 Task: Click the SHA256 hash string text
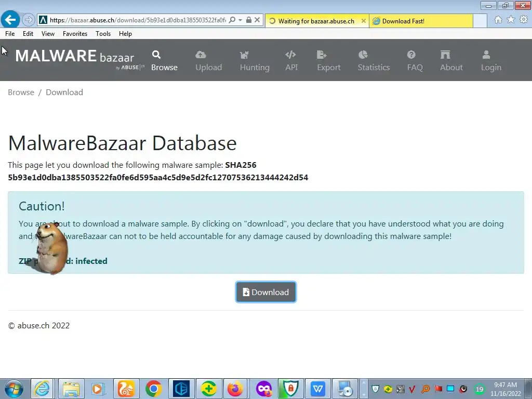pos(158,178)
